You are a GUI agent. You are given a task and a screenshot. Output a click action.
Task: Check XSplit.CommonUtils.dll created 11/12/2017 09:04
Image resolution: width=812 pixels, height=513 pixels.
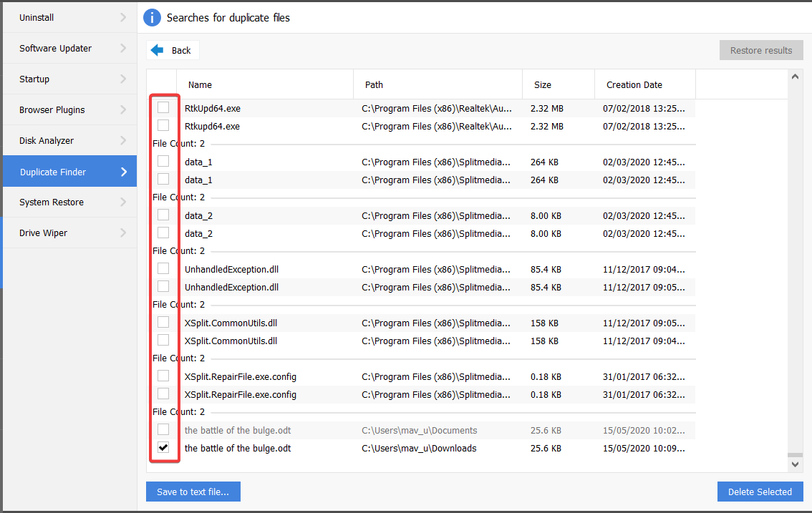[x=163, y=340]
